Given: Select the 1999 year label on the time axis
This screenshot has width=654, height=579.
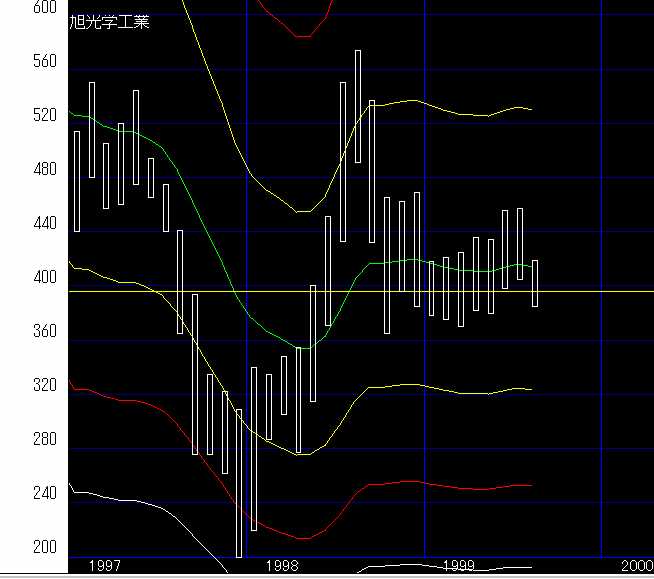Looking at the screenshot, I should click(x=458, y=566).
